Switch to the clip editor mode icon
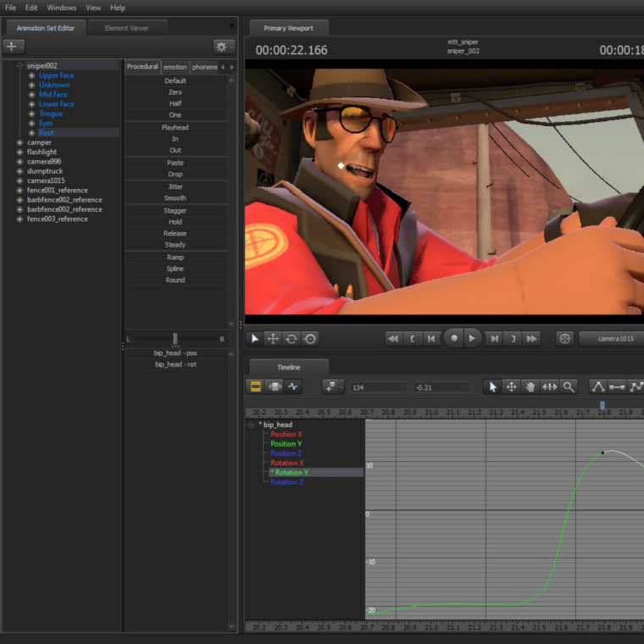This screenshot has height=644, width=644. pyautogui.click(x=255, y=386)
